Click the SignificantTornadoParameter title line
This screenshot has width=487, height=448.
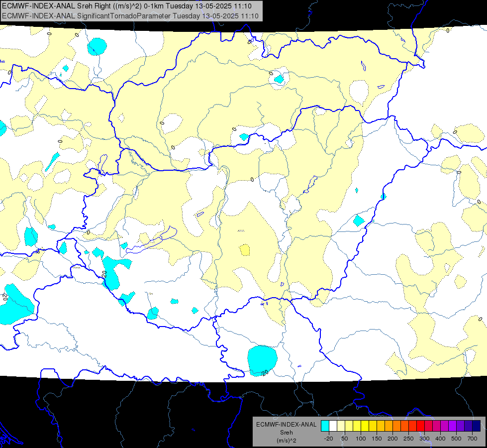(130, 16)
